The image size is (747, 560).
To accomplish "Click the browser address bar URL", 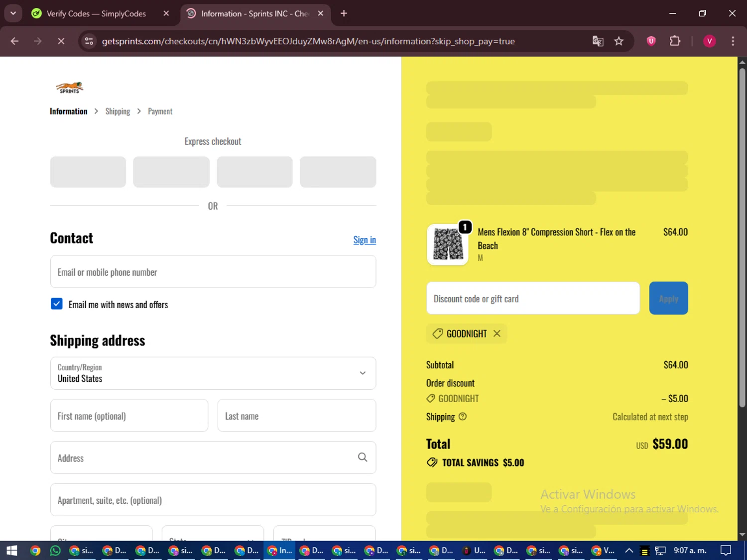I will click(308, 41).
